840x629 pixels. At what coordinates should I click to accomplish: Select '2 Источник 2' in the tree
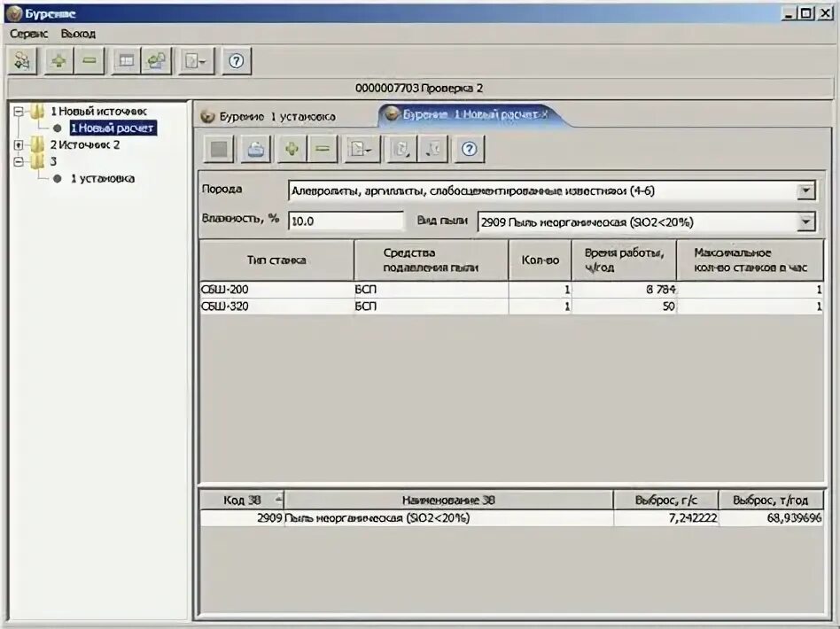pos(85,144)
